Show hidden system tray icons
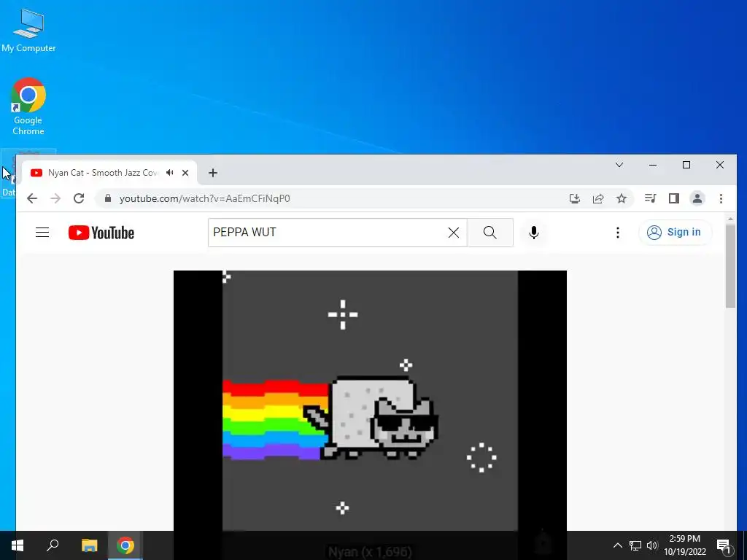This screenshot has height=560, width=747. pos(617,545)
